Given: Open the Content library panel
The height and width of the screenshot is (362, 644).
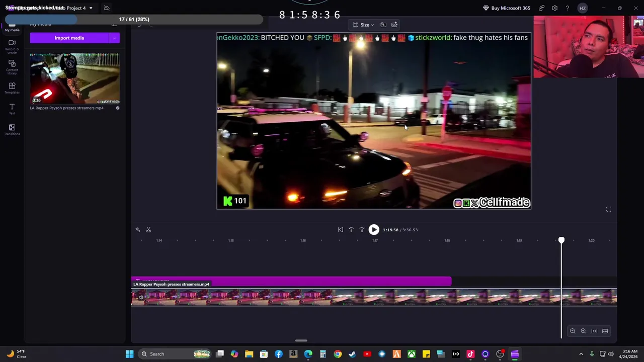Looking at the screenshot, I should [x=12, y=67].
